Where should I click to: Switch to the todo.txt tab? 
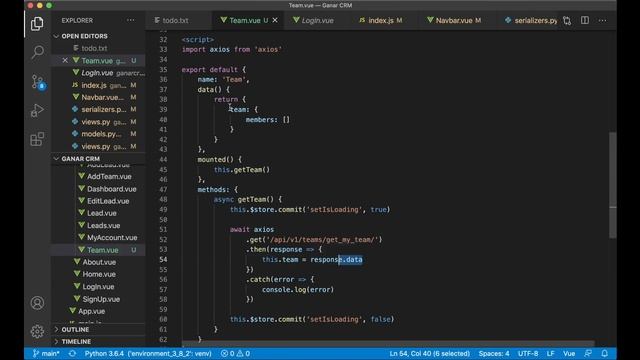176,20
